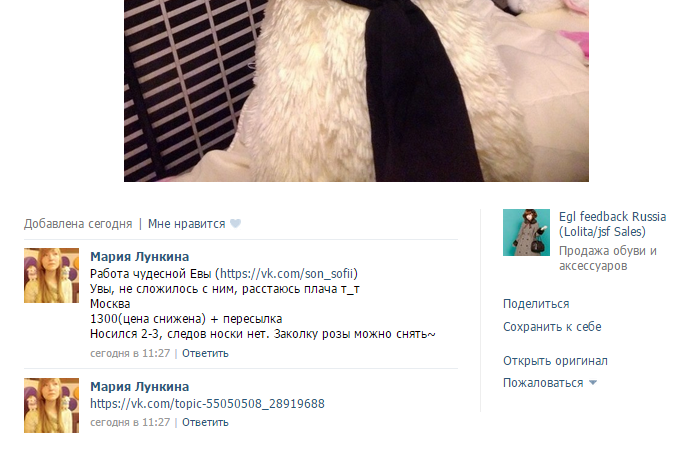
Task: Open Мария Лункина avatar in second comment
Action: point(52,406)
